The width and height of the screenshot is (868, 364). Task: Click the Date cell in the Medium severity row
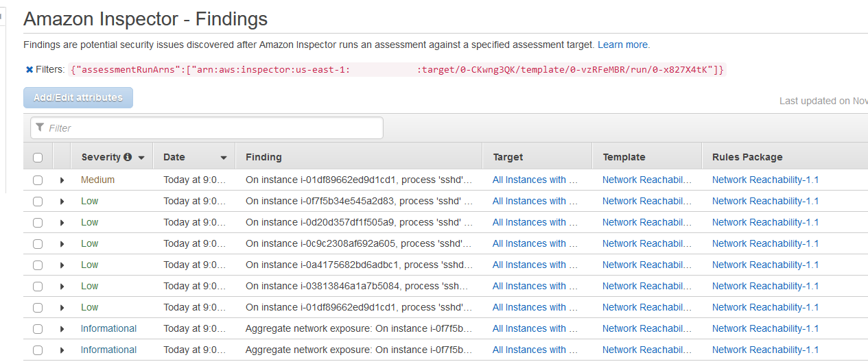194,180
